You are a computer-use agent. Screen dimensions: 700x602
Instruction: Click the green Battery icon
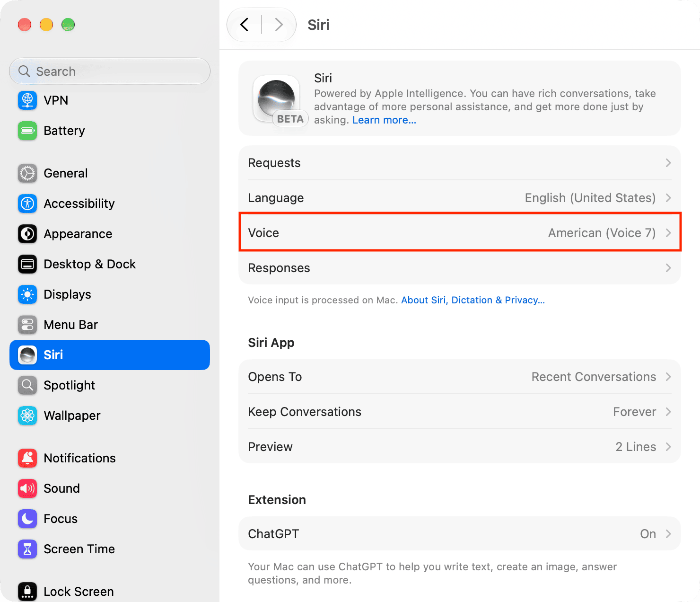[x=27, y=131]
